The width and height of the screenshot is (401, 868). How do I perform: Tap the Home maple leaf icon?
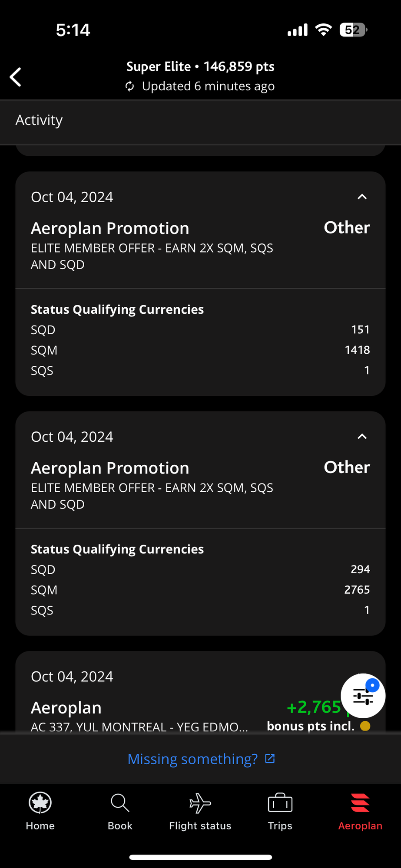[40, 803]
